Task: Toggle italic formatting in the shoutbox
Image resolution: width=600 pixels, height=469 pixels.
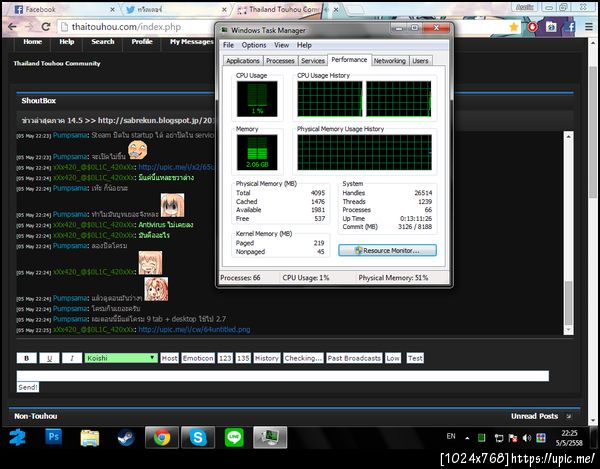Action: coord(71,358)
